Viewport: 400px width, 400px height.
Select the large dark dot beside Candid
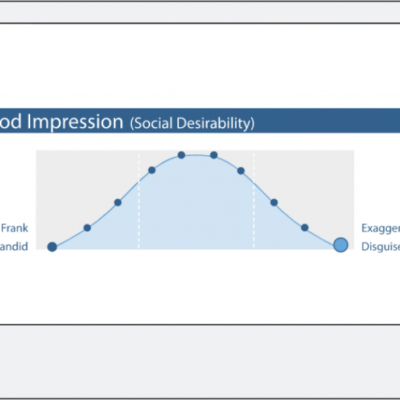coord(52,247)
